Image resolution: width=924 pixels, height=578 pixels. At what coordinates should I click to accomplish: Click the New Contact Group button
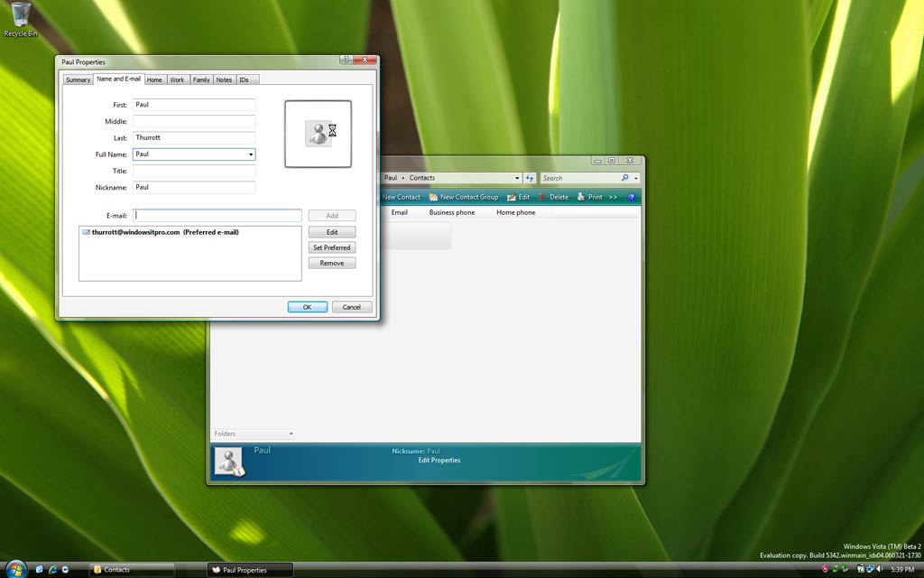[464, 197]
